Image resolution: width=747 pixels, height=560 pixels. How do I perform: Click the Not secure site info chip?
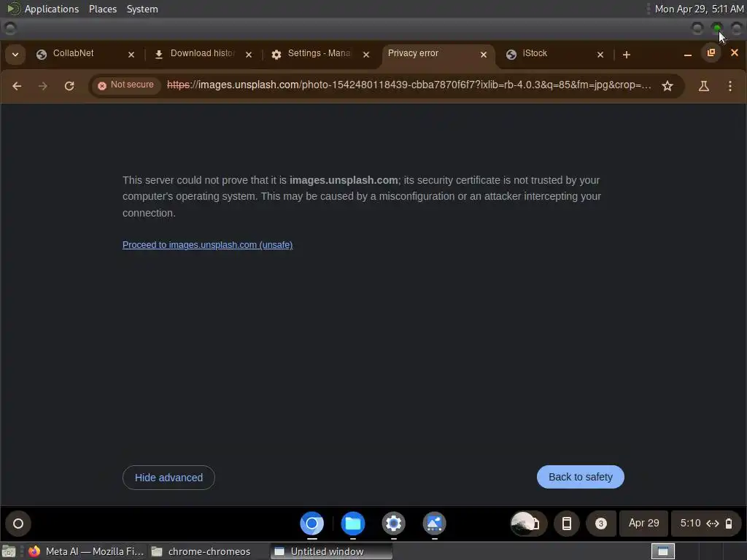(125, 85)
